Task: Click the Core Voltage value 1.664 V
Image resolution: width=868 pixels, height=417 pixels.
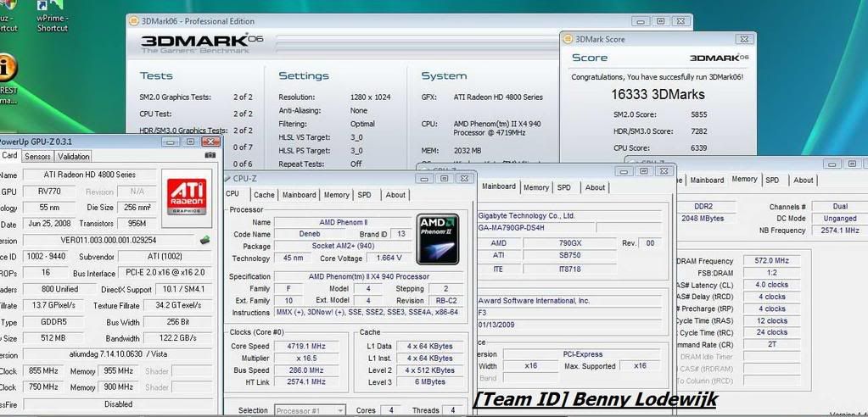Action: coord(389,259)
